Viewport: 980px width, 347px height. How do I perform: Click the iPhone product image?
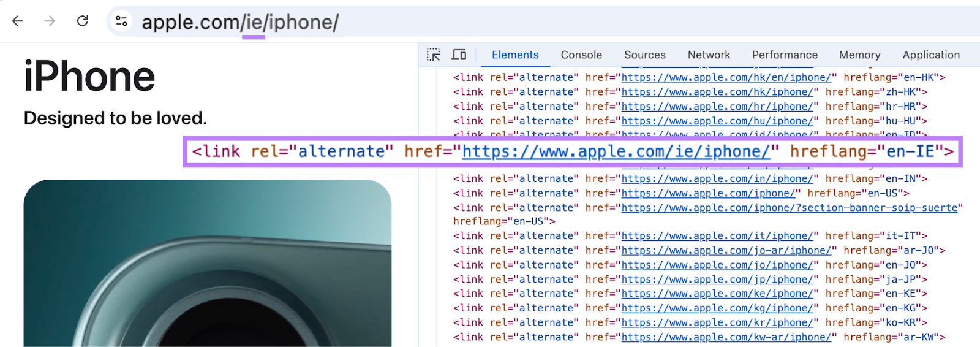(x=207, y=264)
